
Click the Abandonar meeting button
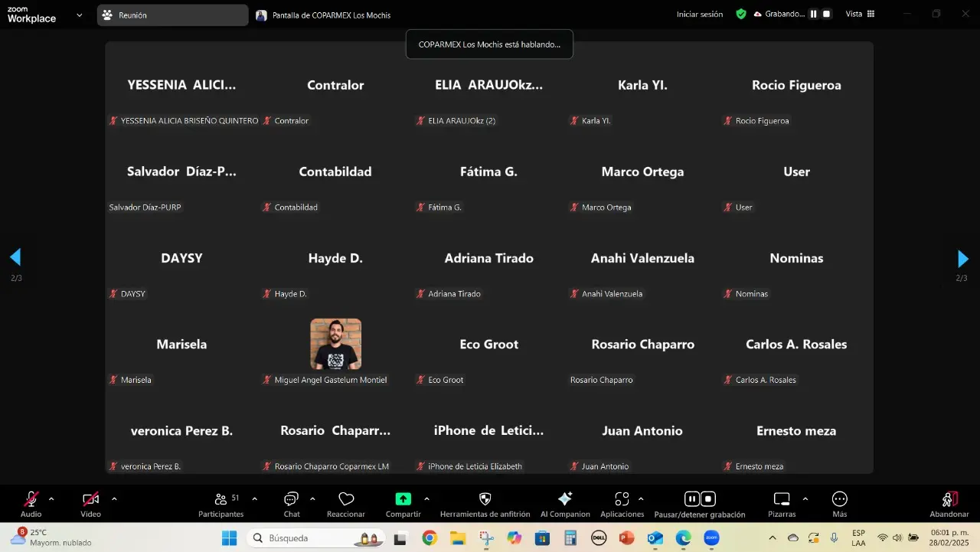tap(949, 500)
